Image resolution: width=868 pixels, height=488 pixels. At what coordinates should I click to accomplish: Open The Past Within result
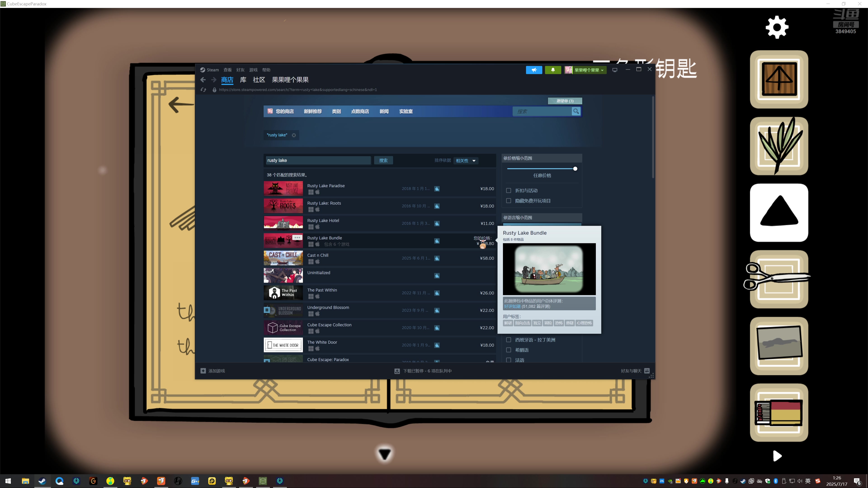[380, 293]
